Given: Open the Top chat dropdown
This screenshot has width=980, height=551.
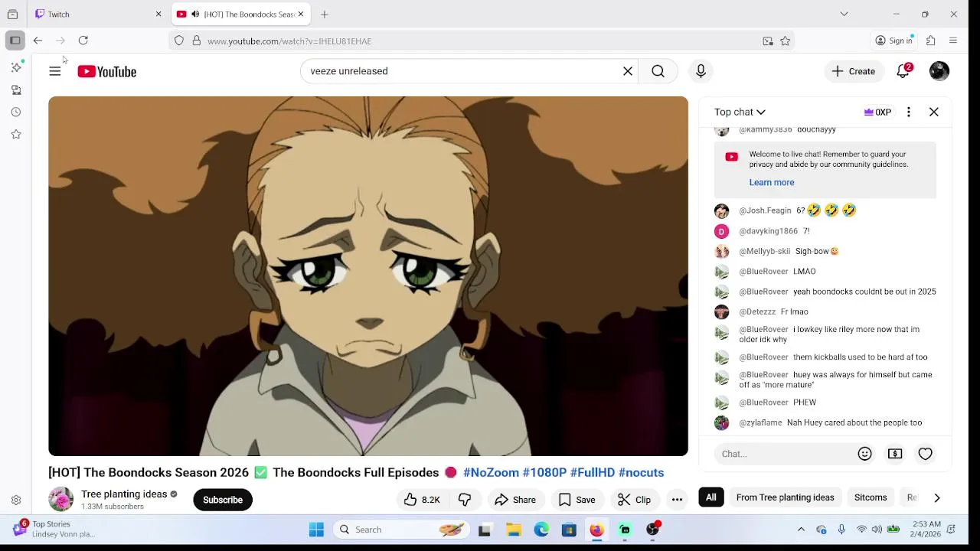Looking at the screenshot, I should [740, 112].
